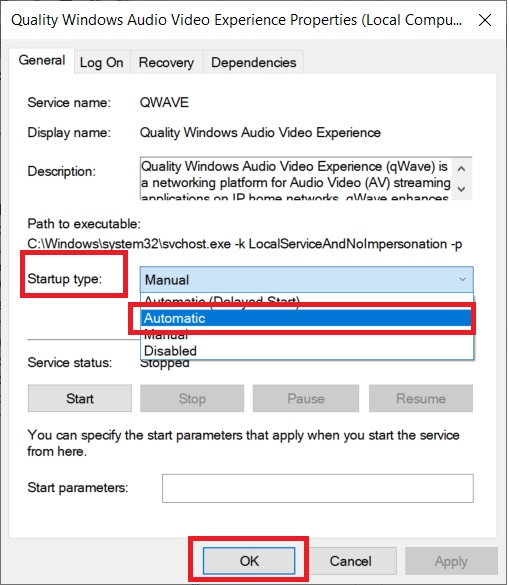Focus the Start parameters input field

click(318, 488)
